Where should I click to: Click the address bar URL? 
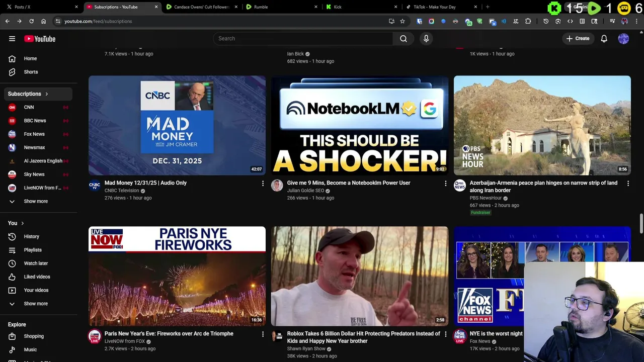[x=98, y=21]
